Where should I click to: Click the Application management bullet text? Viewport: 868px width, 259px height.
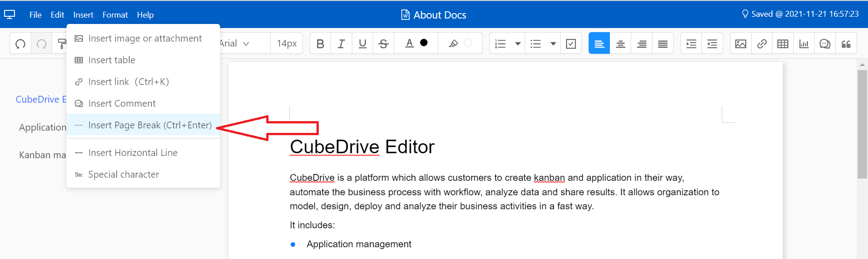(x=359, y=244)
